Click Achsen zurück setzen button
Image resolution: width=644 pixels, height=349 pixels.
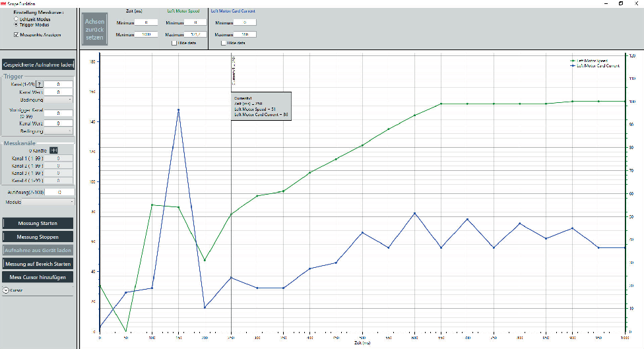94,30
